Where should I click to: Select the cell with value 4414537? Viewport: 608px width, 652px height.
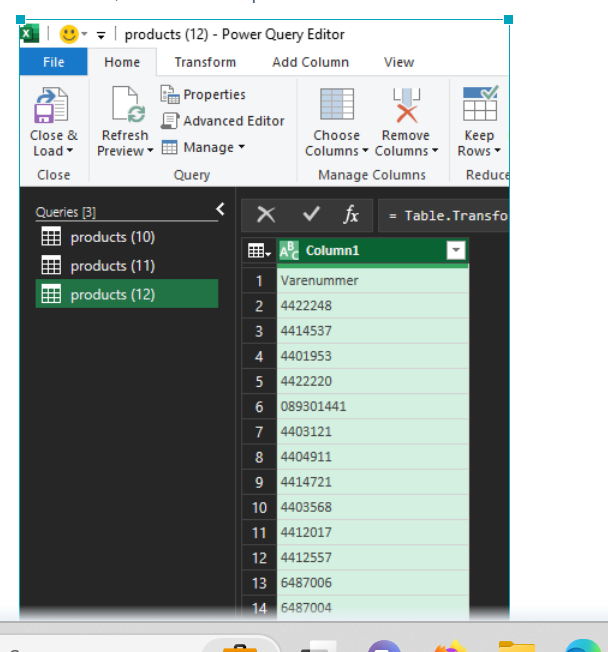click(x=373, y=331)
